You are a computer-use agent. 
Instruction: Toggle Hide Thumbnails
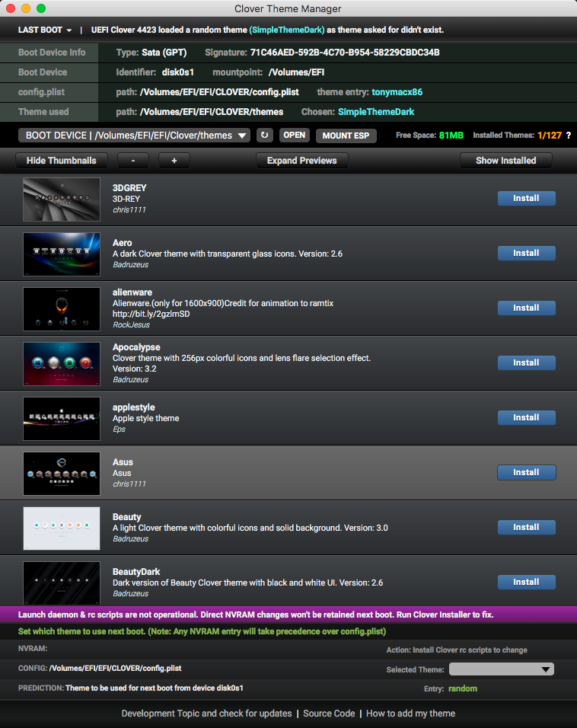[61, 161]
